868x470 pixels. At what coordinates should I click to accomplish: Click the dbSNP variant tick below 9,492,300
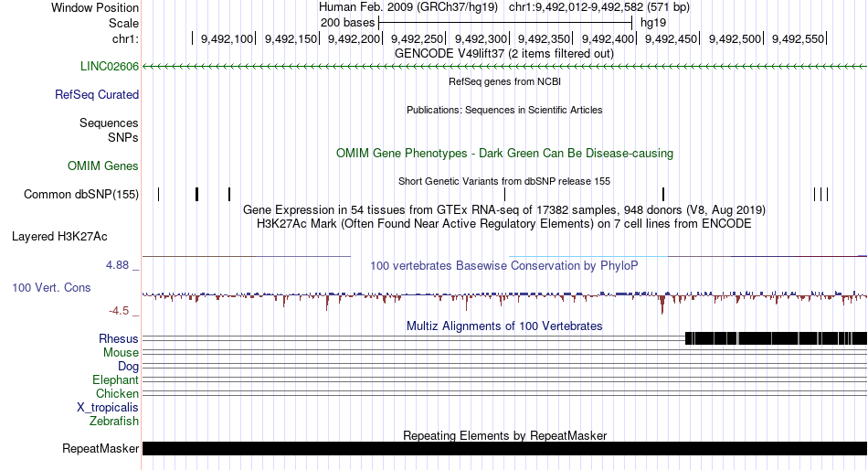click(505, 195)
